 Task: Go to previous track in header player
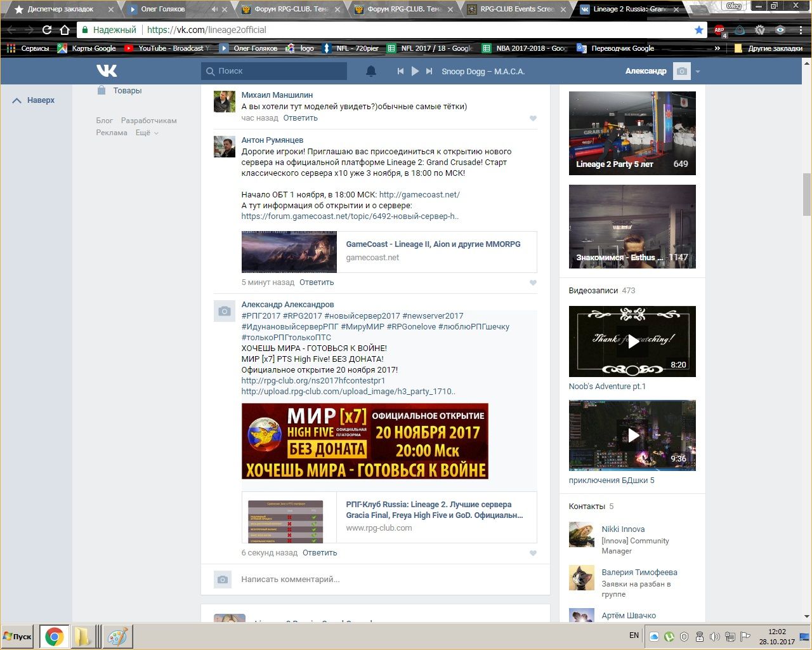coord(400,71)
